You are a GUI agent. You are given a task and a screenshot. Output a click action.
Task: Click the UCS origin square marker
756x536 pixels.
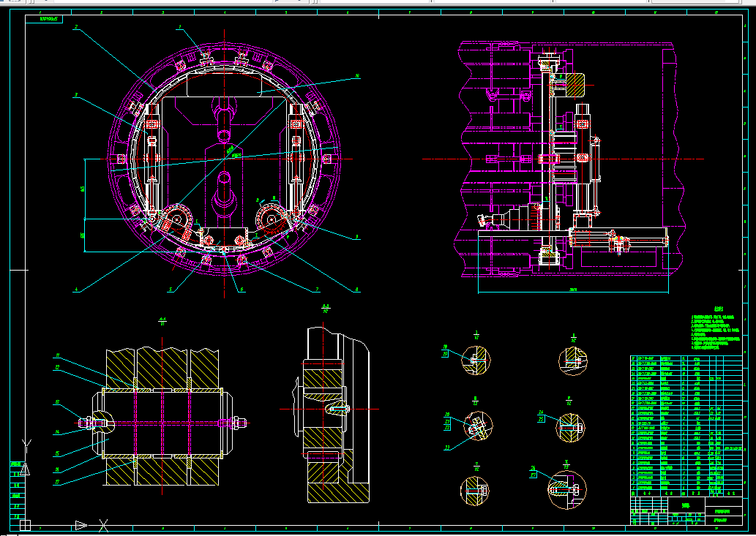(x=25, y=525)
